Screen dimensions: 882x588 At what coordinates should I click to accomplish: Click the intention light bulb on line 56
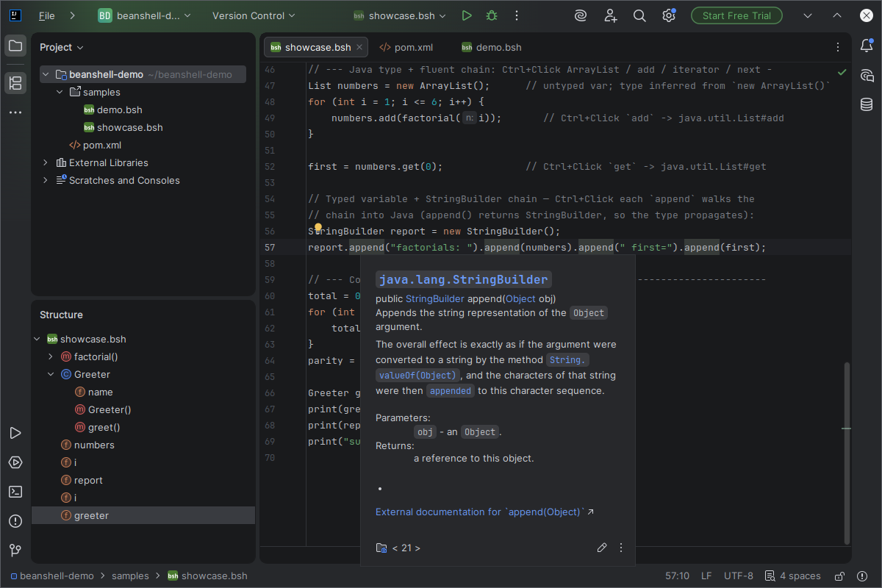point(318,229)
